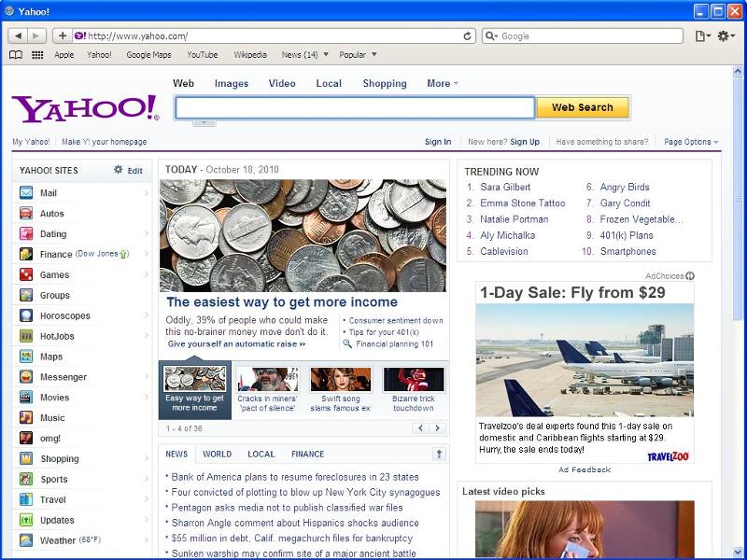
Task: Click the Groups icon
Action: click(26, 295)
